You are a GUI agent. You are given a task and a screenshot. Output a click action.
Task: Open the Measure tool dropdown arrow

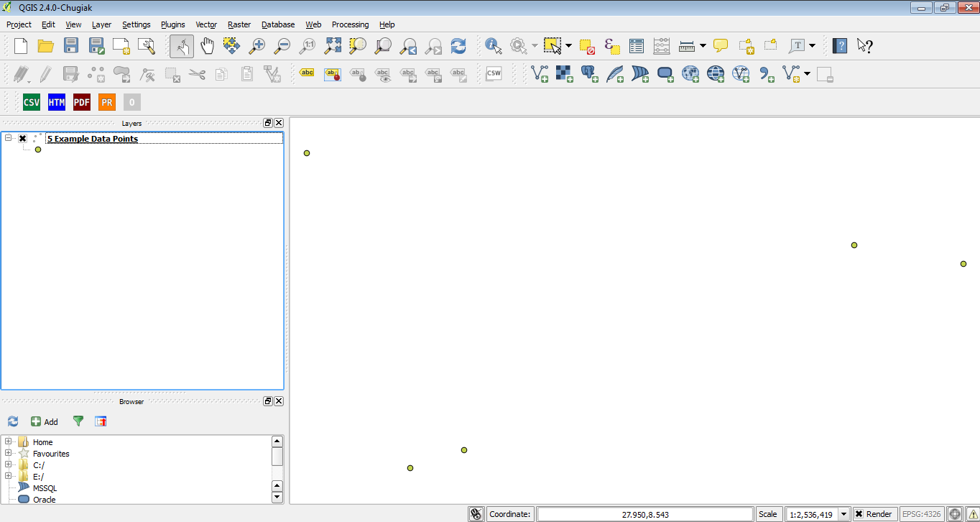pos(703,46)
